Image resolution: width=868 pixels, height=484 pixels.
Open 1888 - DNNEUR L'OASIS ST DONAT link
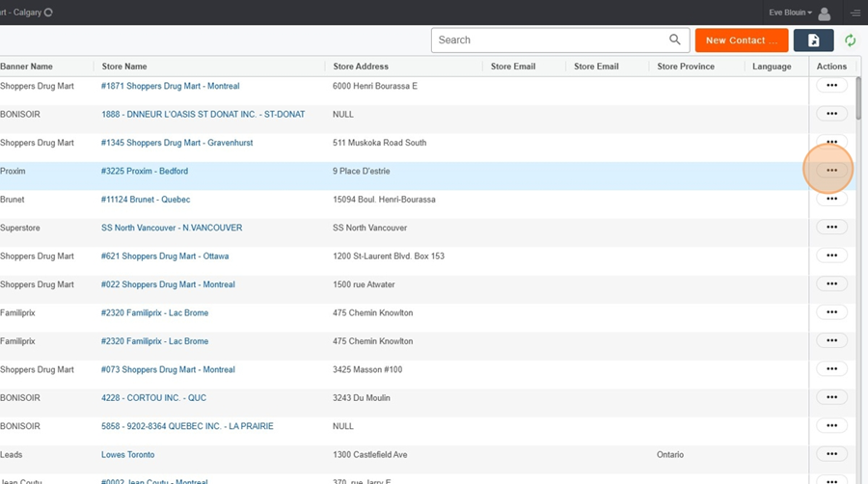203,115
